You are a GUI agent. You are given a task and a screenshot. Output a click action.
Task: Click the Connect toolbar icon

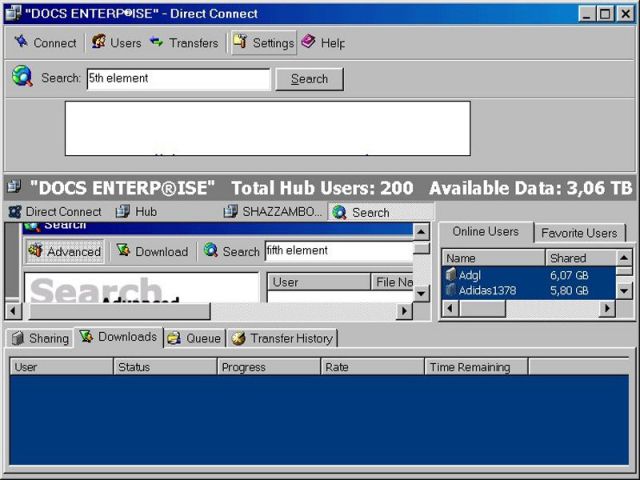45,43
